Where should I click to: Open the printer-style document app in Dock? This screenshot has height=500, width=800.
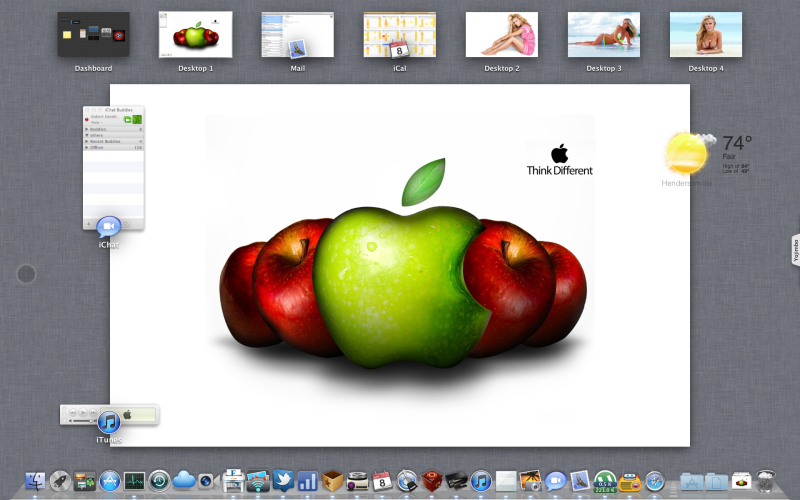233,480
